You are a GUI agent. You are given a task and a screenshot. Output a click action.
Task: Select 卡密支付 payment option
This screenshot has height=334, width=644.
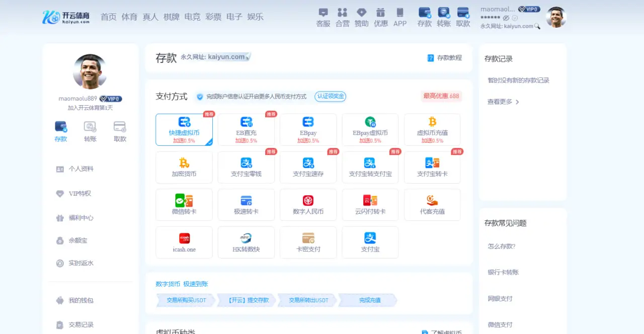(308, 242)
